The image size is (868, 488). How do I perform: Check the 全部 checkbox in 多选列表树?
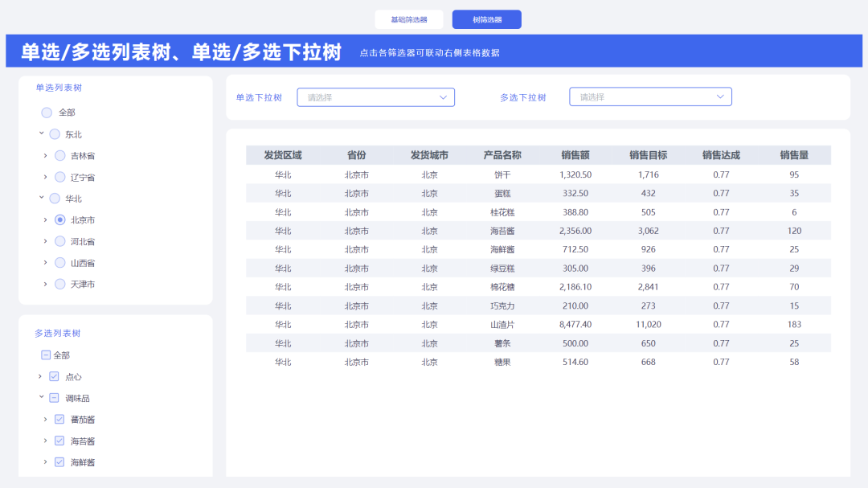tap(46, 355)
